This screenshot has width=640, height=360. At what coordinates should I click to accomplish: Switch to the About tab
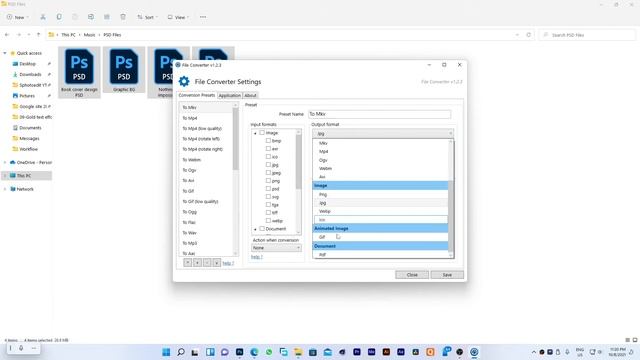[x=250, y=96]
